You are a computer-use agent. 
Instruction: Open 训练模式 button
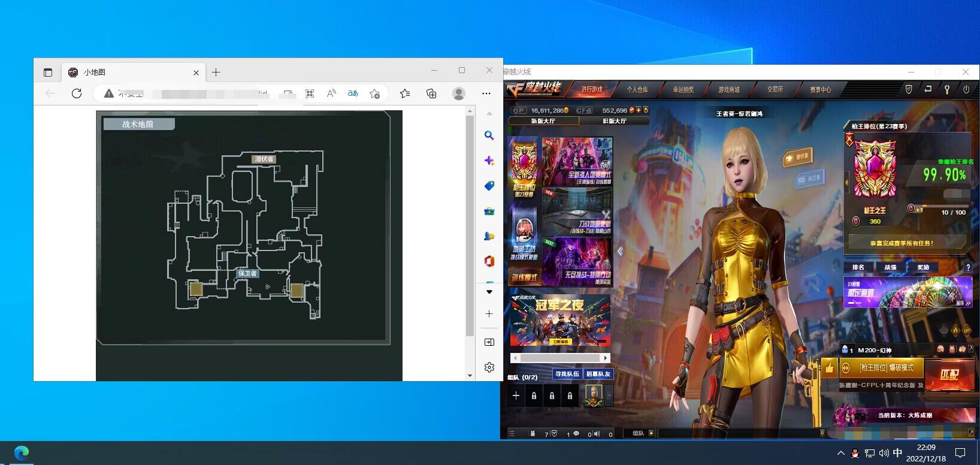[x=524, y=277]
